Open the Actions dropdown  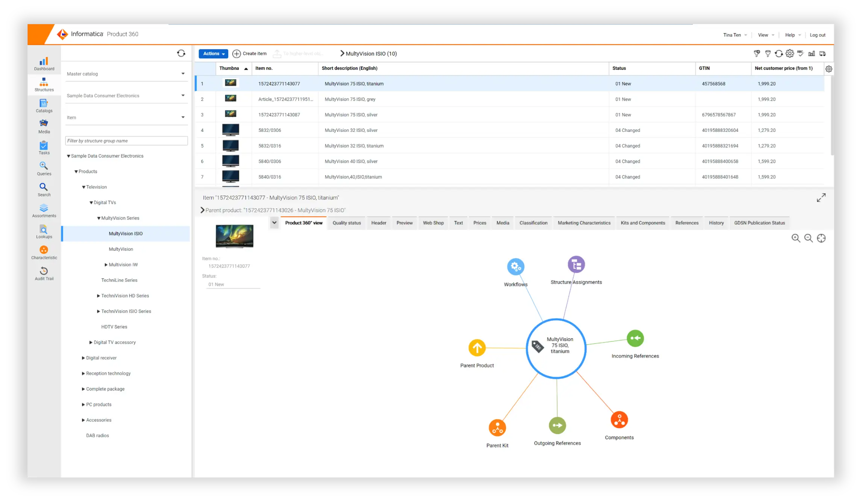pyautogui.click(x=213, y=53)
